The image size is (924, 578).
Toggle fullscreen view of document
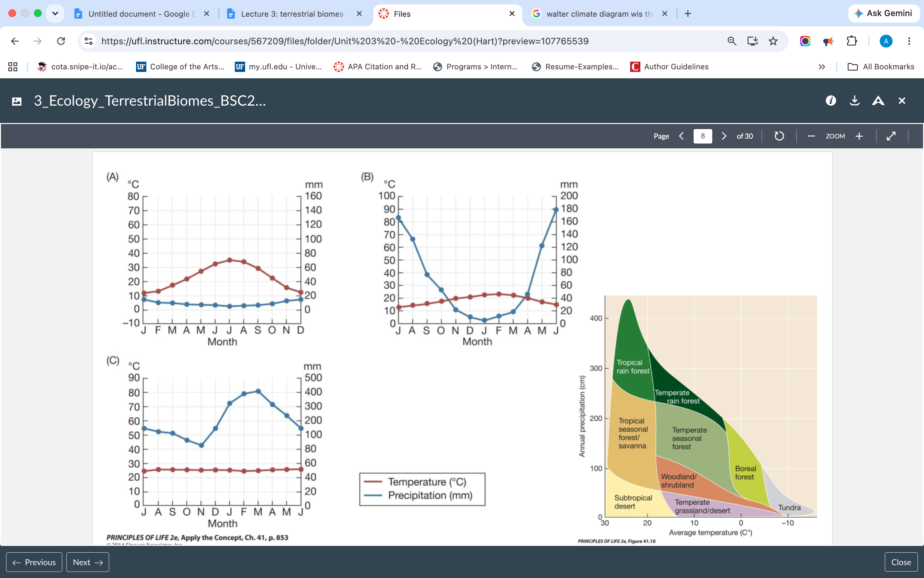pyautogui.click(x=891, y=136)
